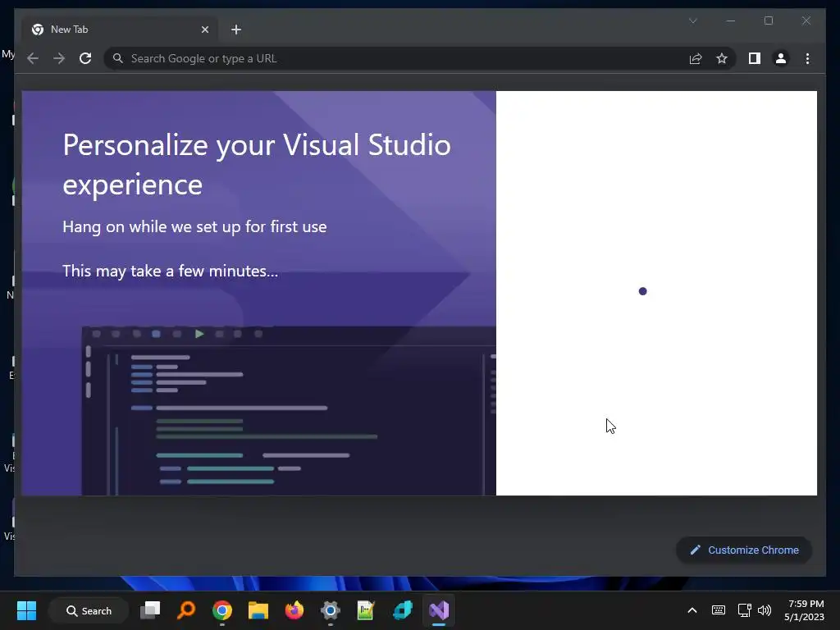
Task: Click the Customize Chrome button
Action: tap(744, 550)
